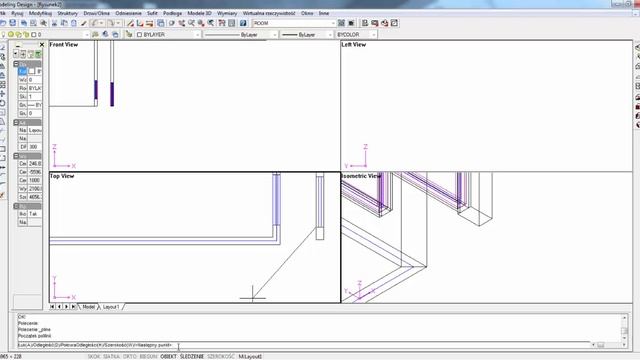Toggle SKOK snap mode in status bar
Viewport: 640px width, 360px height.
point(93,356)
